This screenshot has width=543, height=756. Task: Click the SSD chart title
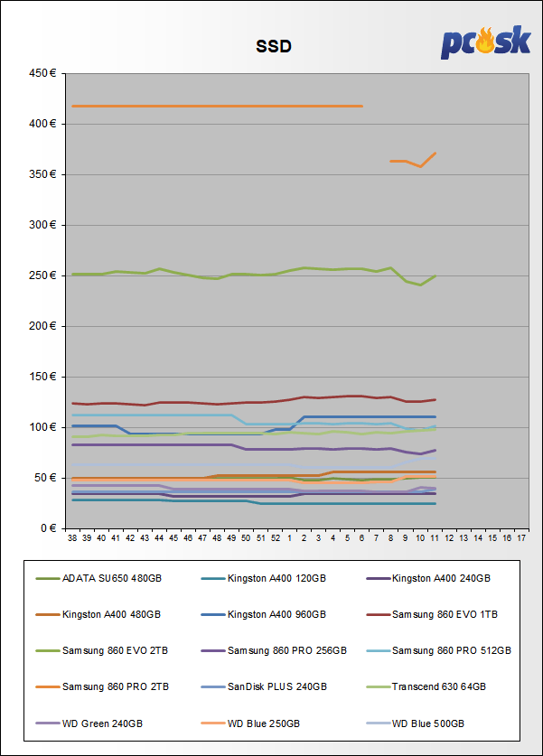tap(274, 46)
